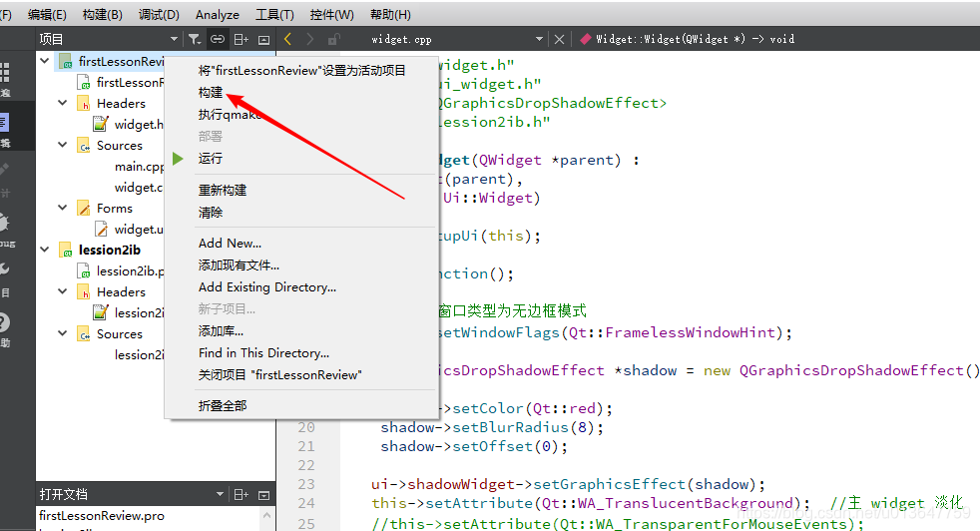This screenshot has width=980, height=531.
Task: Toggle the file lock icon
Action: click(333, 39)
